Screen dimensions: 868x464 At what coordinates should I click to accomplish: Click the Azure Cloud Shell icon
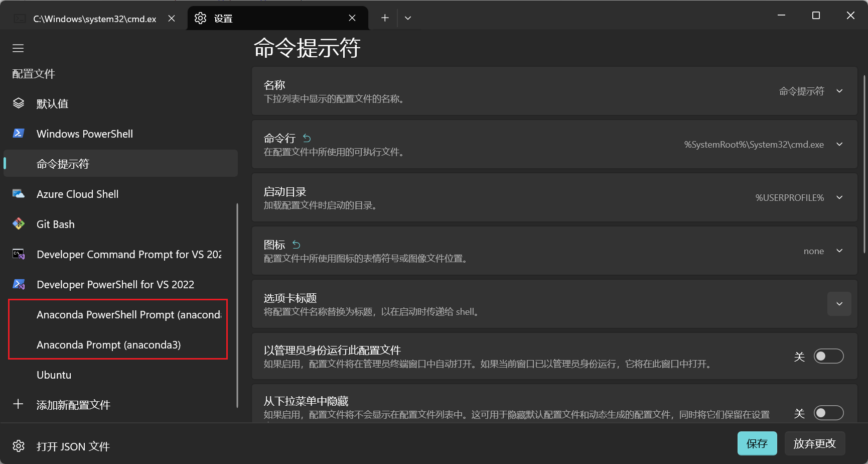19,194
